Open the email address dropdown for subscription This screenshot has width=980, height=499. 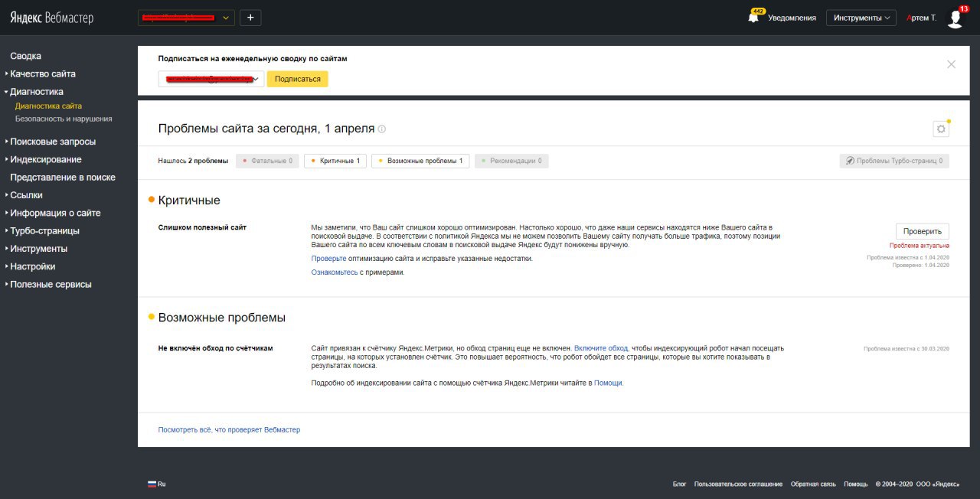point(211,79)
